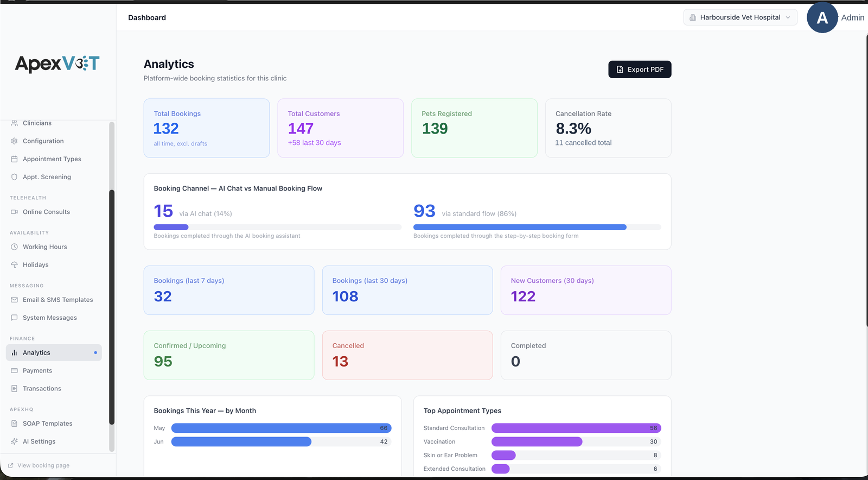Click the Working Hours clock icon

pyautogui.click(x=14, y=247)
